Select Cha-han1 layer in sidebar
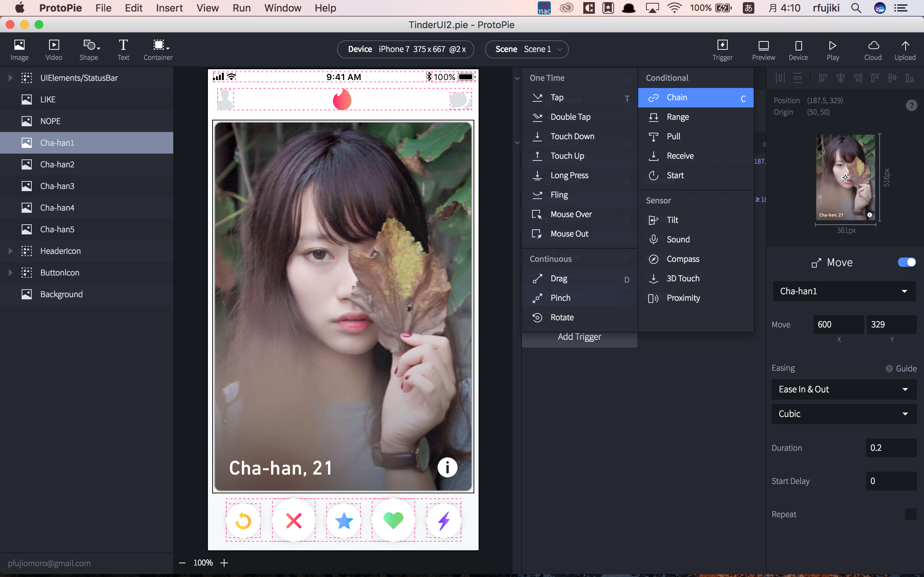 [x=87, y=142]
